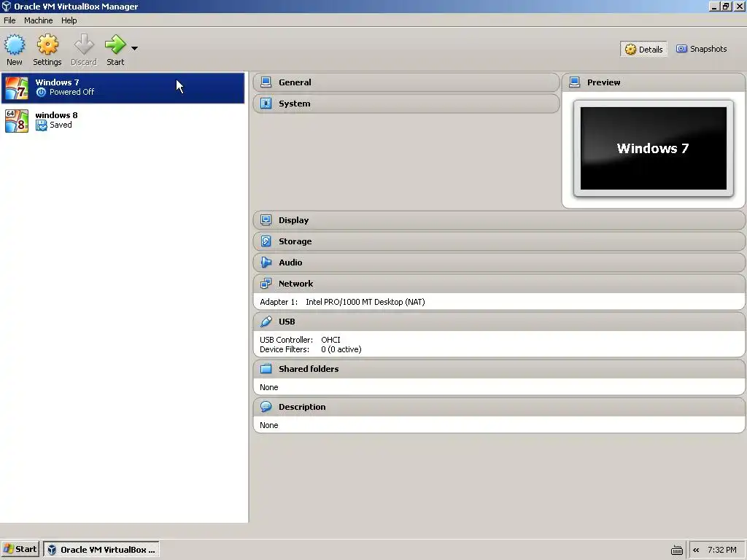Open the Help menu
The height and width of the screenshot is (560, 747).
coord(69,20)
